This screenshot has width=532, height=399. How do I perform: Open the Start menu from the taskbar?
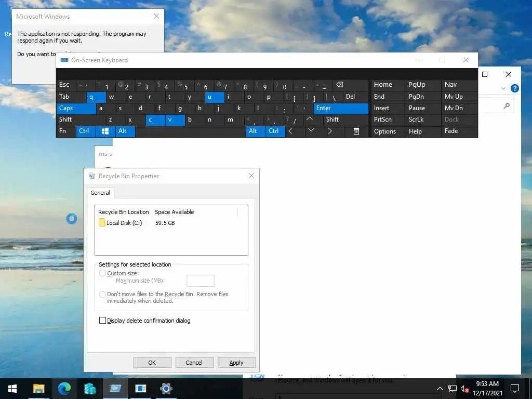coord(12,389)
